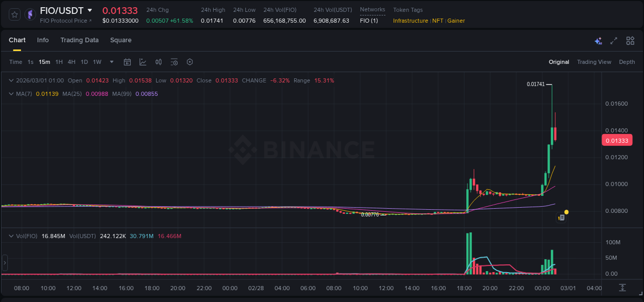Click the Infrastructure token tag

pos(410,21)
